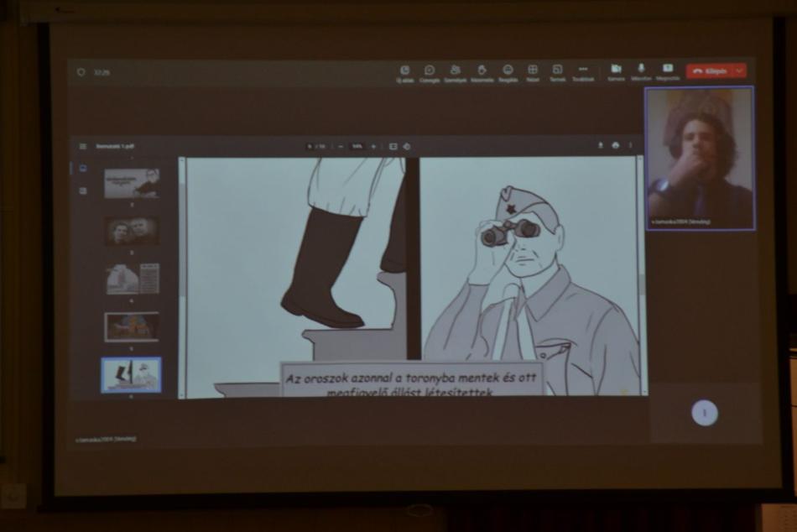Click the PDF zoom percentage field

click(x=358, y=147)
